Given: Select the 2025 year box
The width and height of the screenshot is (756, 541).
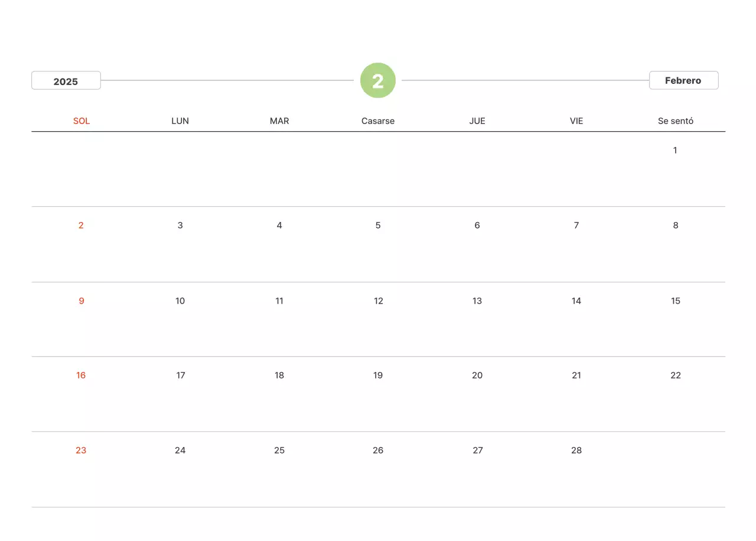Looking at the screenshot, I should (x=66, y=81).
